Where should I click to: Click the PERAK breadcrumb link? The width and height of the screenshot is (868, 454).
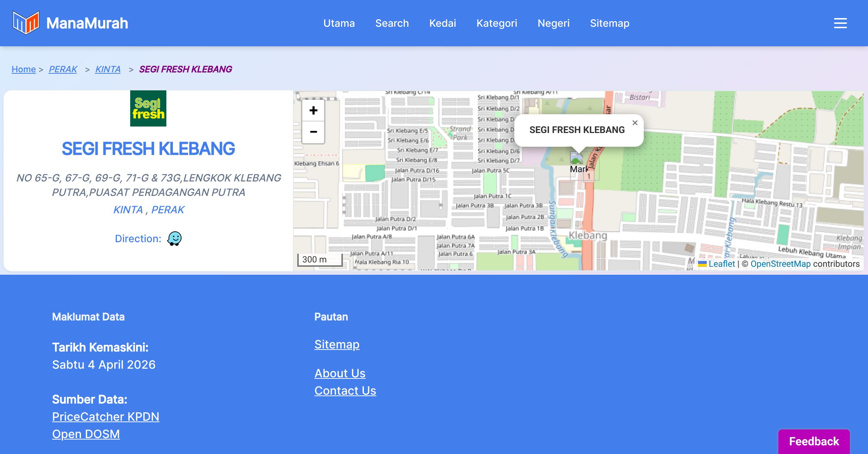coord(63,69)
